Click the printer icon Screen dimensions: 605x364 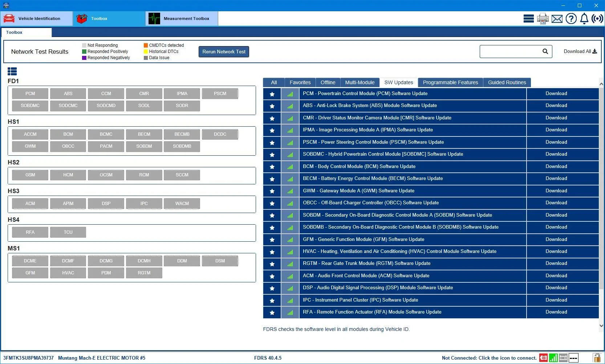tap(543, 19)
